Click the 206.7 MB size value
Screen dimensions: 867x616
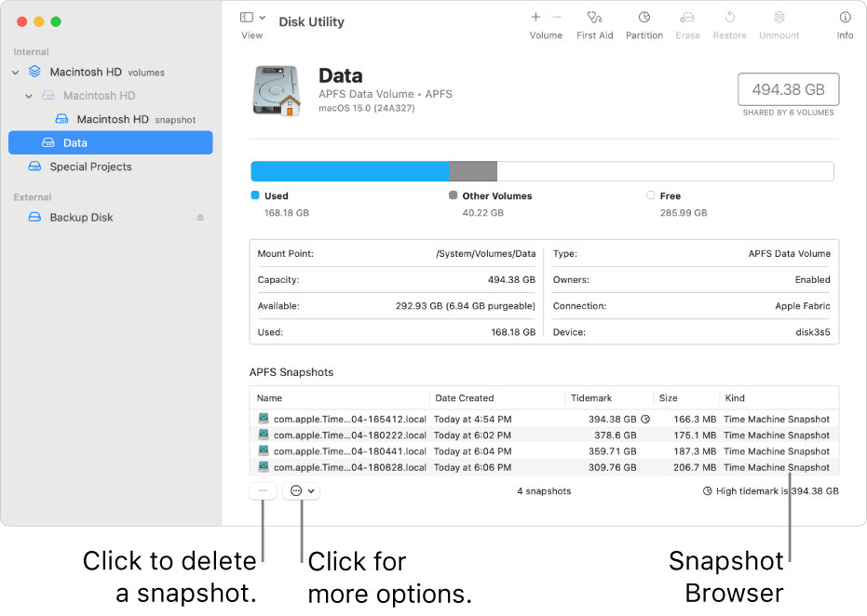pos(695,467)
